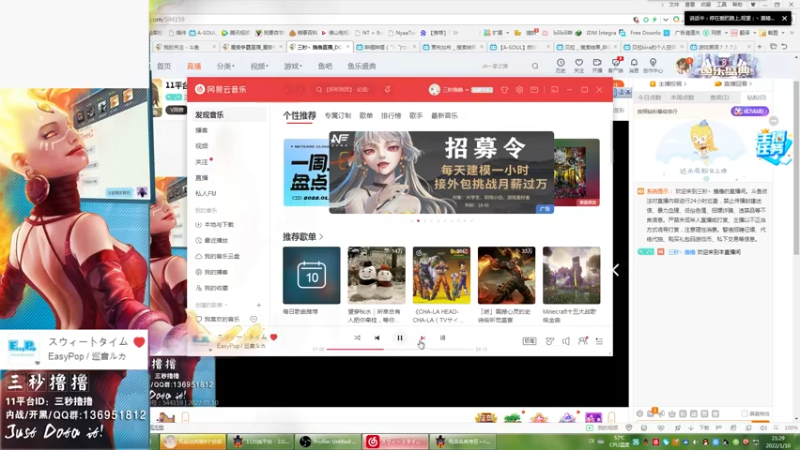Open the 关注 heart icon on web page

[x=579, y=65]
